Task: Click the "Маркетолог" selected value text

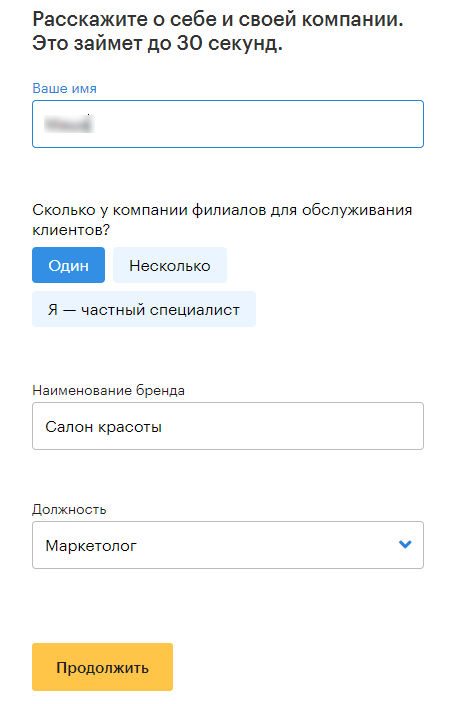Action: [91, 546]
